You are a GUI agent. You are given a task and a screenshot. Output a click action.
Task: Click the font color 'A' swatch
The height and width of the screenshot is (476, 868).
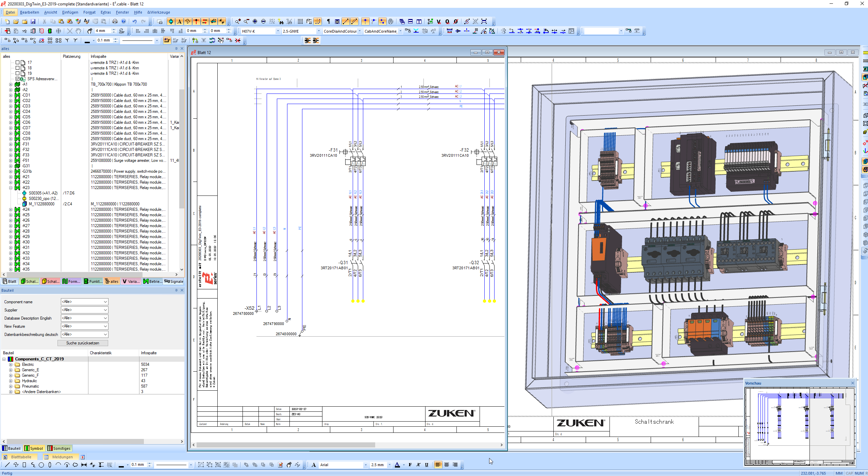(397, 465)
